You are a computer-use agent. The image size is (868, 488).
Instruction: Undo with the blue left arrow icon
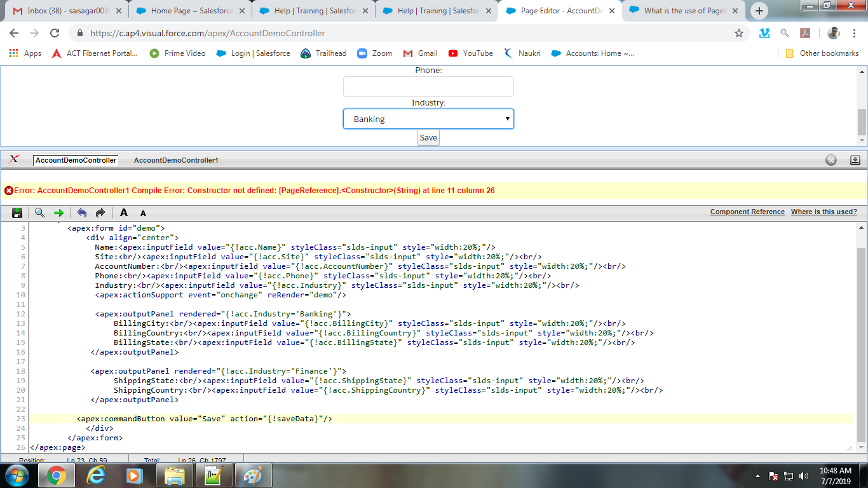point(81,213)
